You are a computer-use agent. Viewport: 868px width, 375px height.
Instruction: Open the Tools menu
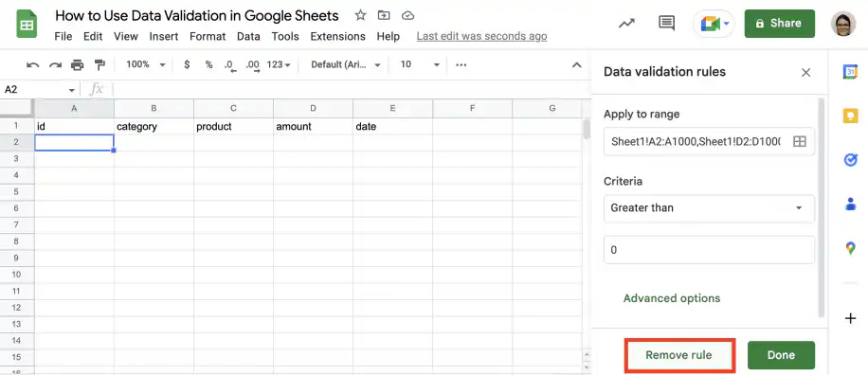click(285, 37)
